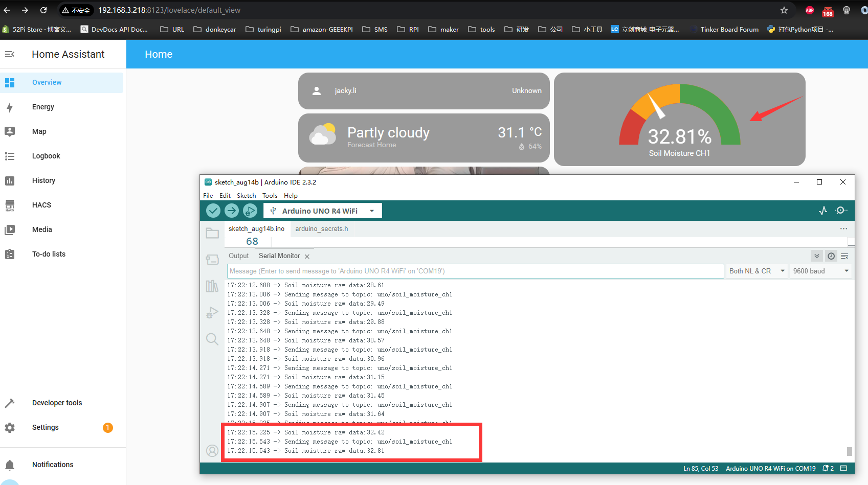Open To-do lists in the sidebar
Image resolution: width=868 pixels, height=485 pixels.
click(x=62, y=254)
